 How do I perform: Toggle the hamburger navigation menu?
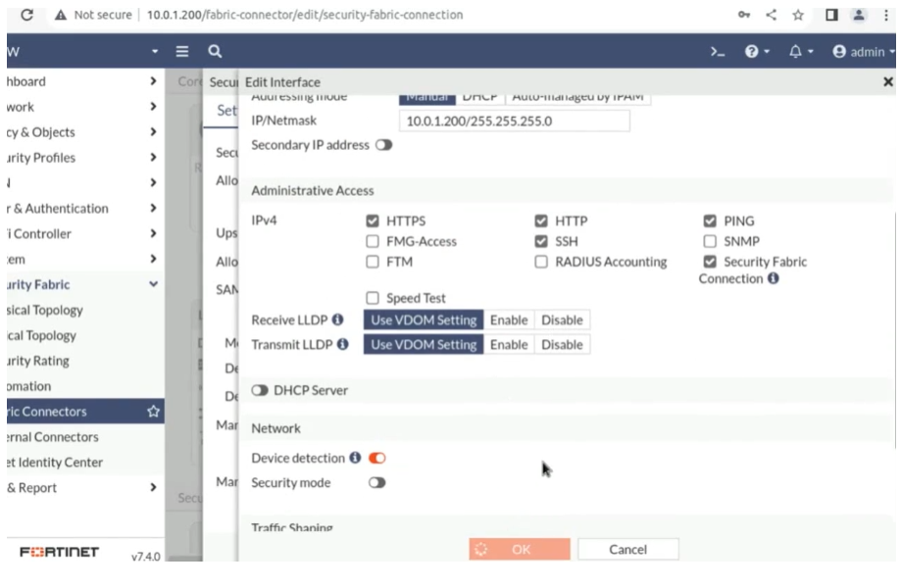(x=182, y=52)
